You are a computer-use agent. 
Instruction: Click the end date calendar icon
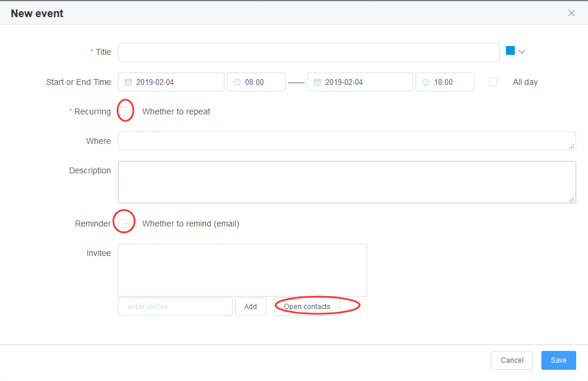pos(317,82)
